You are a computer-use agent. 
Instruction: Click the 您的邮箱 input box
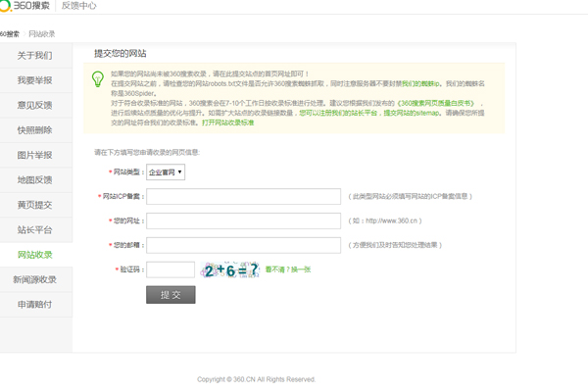(243, 245)
